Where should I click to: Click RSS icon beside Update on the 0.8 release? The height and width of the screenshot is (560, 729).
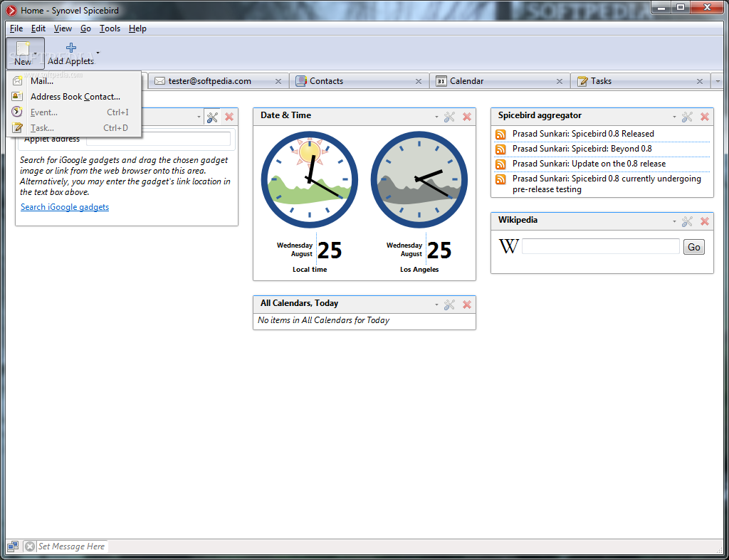(500, 164)
